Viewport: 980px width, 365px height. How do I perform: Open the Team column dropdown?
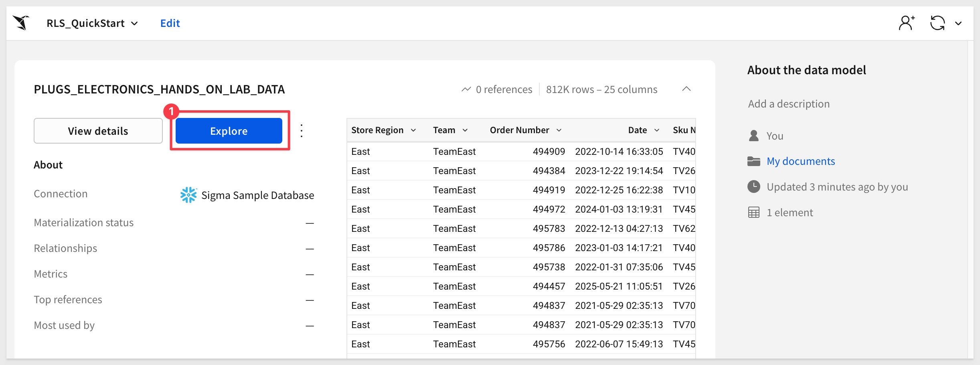coord(465,130)
